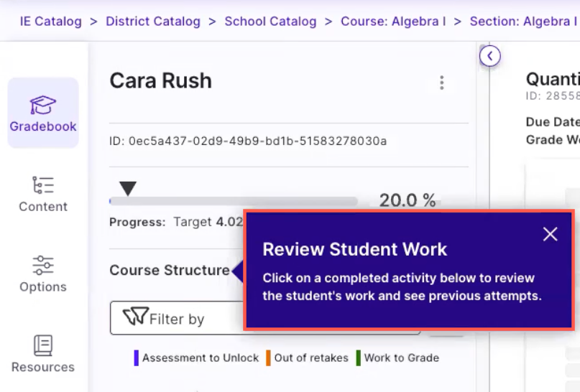
Task: Click the green Work to Grade legend swatch
Action: click(x=358, y=358)
